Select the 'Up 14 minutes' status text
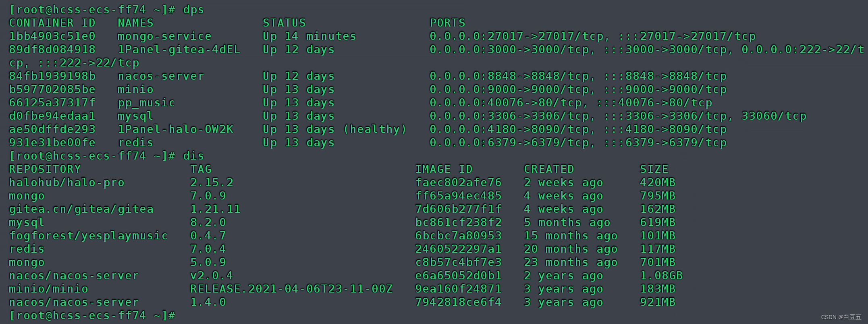 click(x=309, y=36)
